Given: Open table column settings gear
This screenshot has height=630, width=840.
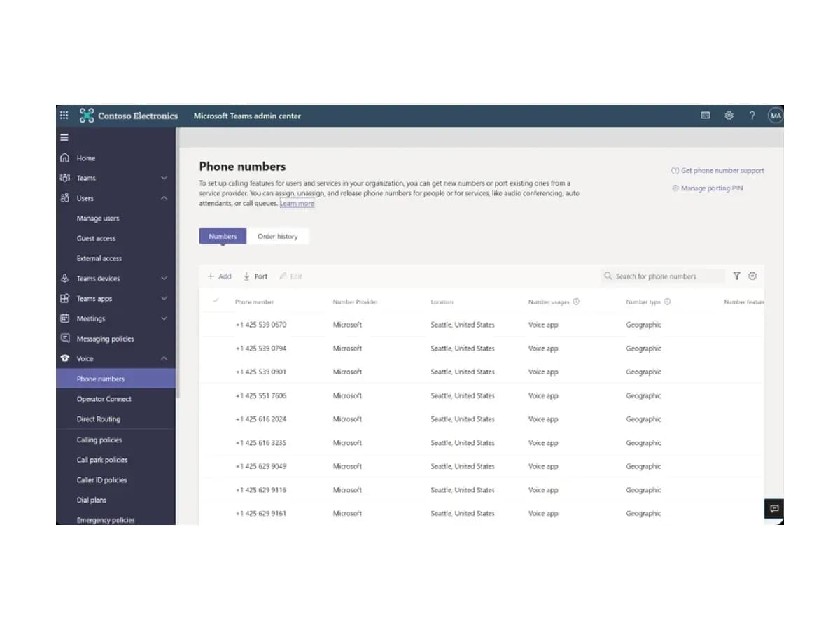Looking at the screenshot, I should pos(752,276).
